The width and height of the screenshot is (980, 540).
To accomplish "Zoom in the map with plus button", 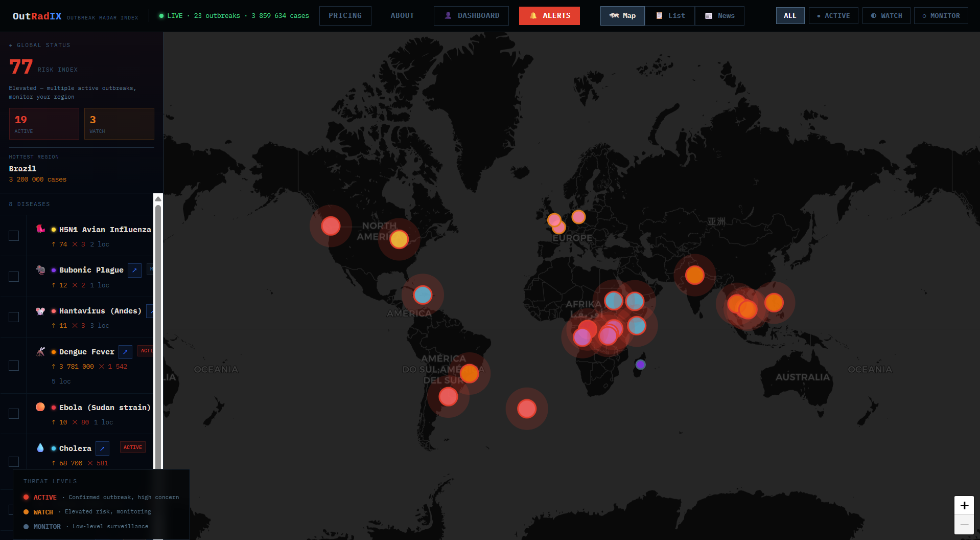I will tap(964, 506).
